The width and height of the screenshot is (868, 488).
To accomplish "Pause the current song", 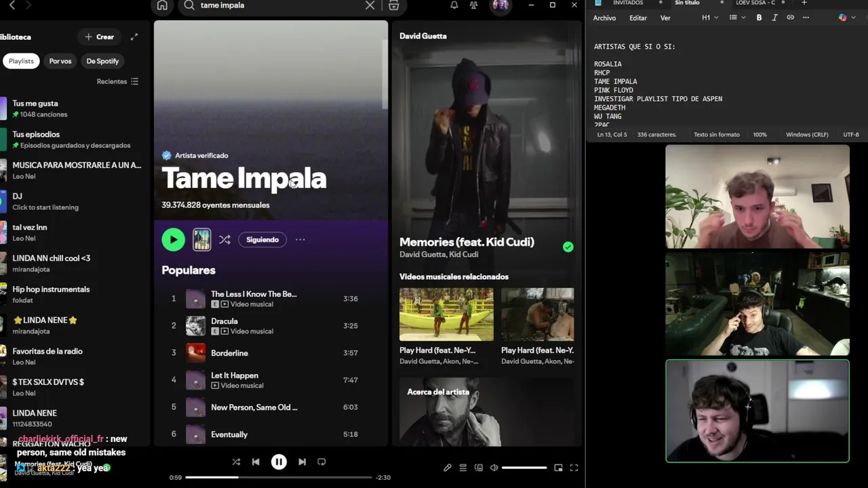I will coord(279,462).
